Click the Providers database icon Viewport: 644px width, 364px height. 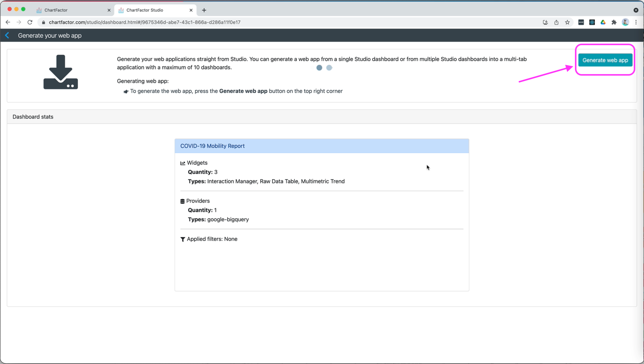(182, 201)
